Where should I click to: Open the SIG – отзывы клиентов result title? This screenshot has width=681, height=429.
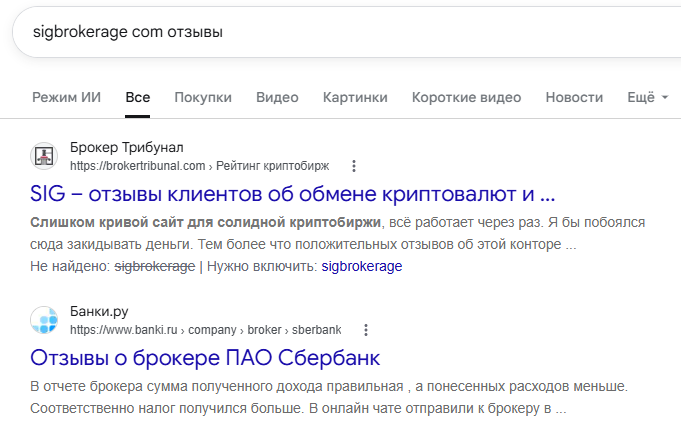point(293,194)
